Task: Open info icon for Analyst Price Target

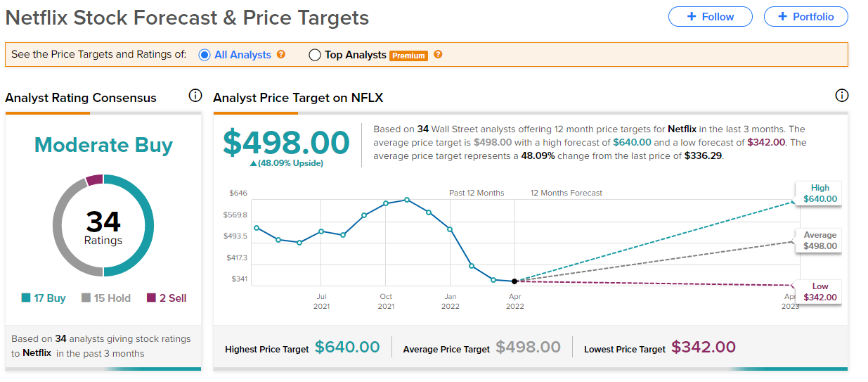Action: (x=841, y=96)
